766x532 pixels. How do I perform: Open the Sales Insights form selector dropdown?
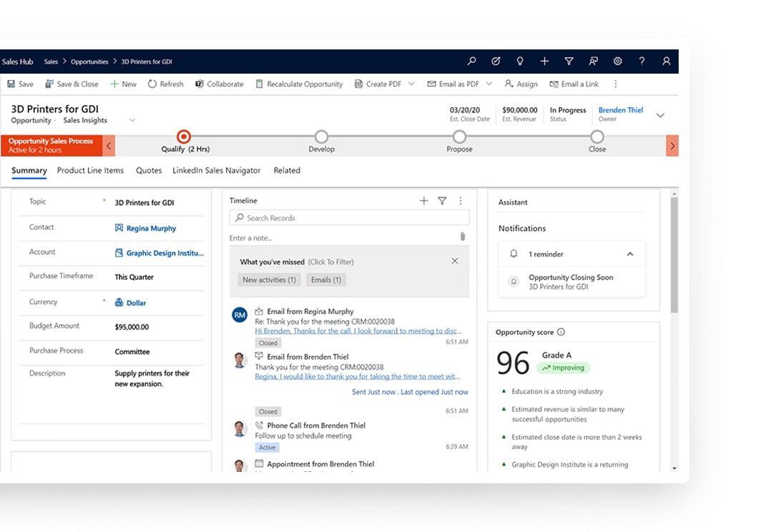(x=132, y=121)
